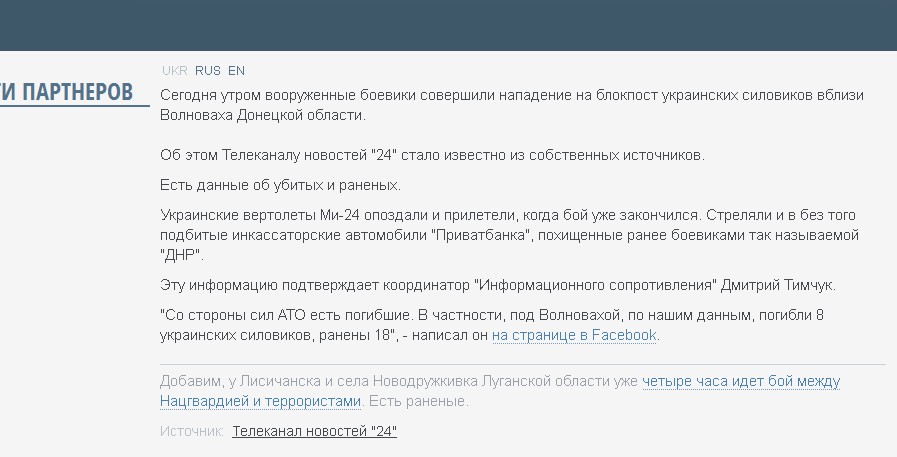Click the "Нацгвардией и террористами" link text
Screen dimensions: 897x457
click(260, 402)
